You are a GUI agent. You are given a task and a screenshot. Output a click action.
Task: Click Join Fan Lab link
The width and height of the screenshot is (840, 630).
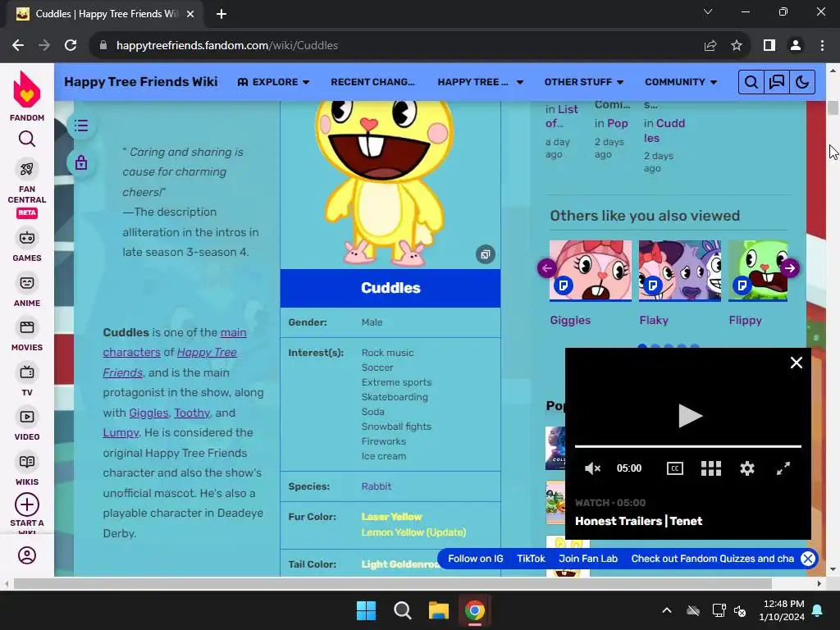pos(588,559)
